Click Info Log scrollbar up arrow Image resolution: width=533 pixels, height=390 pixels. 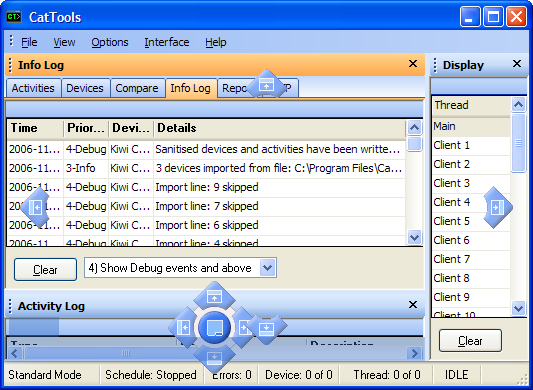tap(414, 128)
